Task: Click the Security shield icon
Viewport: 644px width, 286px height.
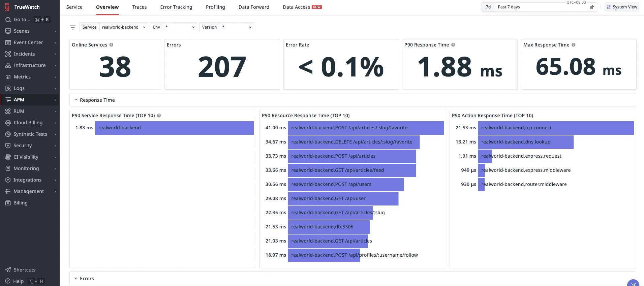Action: pos(8,146)
